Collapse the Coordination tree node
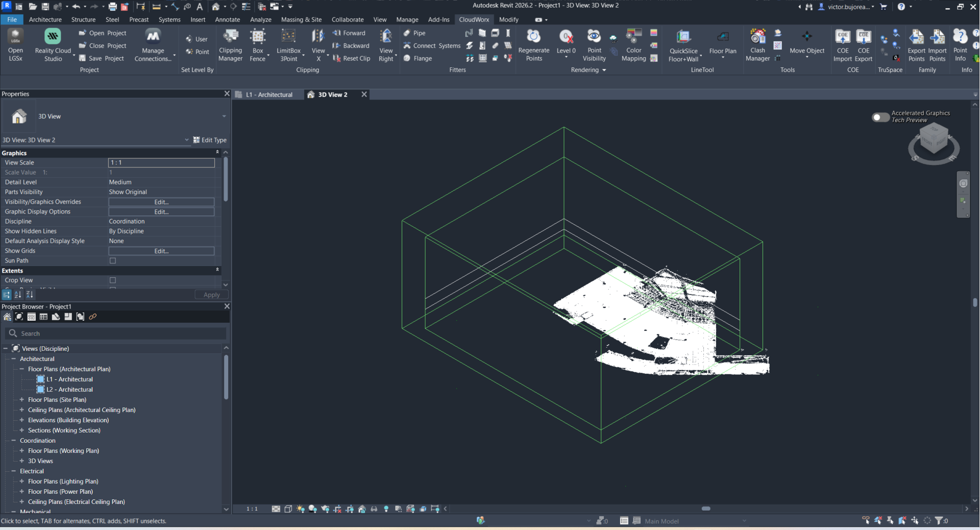Viewport: 980px width, 530px height. [14, 441]
